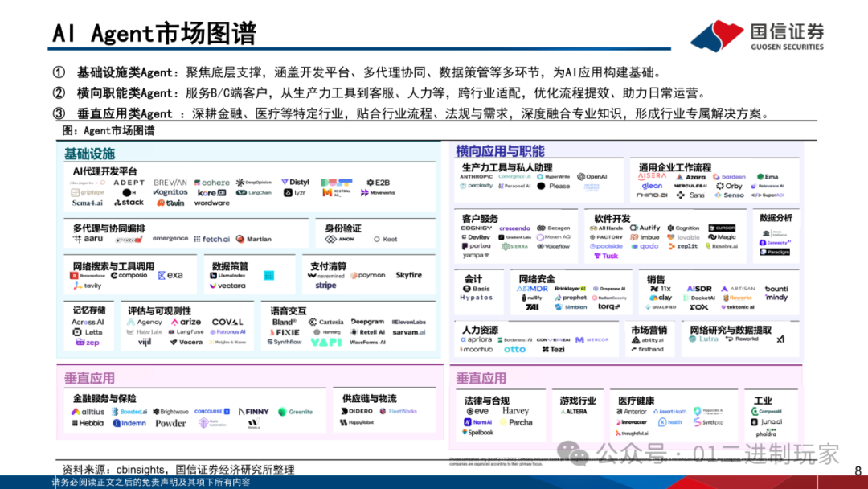The width and height of the screenshot is (868, 489).
Task: Click the 数据分析 label
Action: (x=776, y=218)
